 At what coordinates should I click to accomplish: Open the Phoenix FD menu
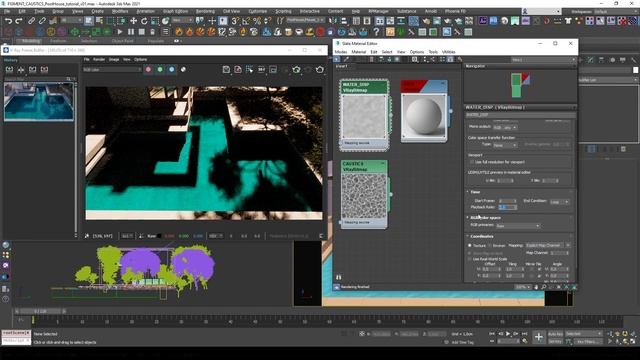[455, 11]
